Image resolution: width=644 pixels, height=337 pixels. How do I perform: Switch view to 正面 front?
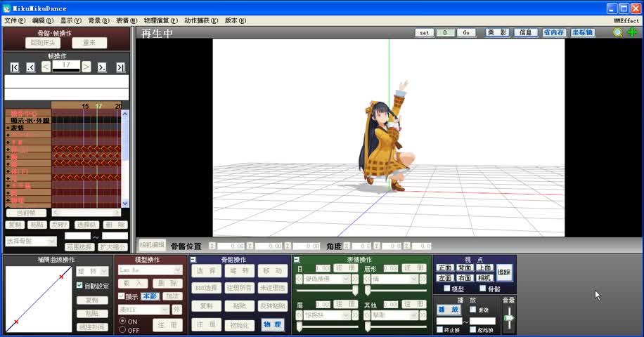(x=445, y=267)
